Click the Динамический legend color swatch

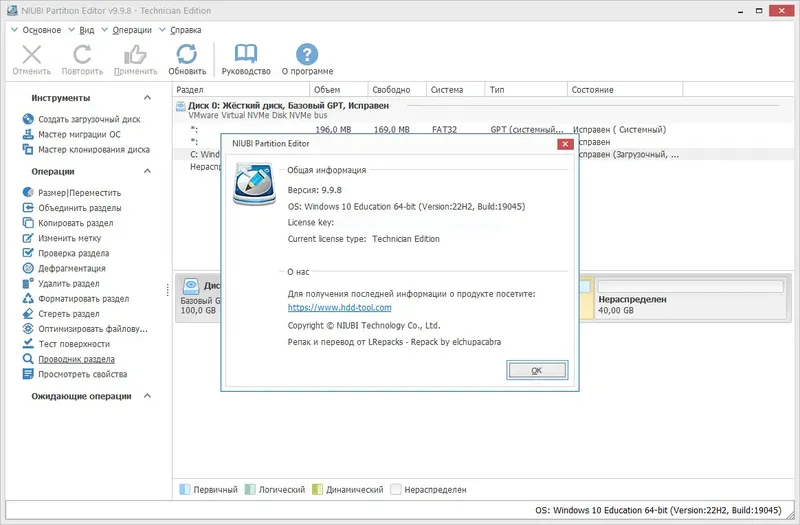pyautogui.click(x=317, y=490)
